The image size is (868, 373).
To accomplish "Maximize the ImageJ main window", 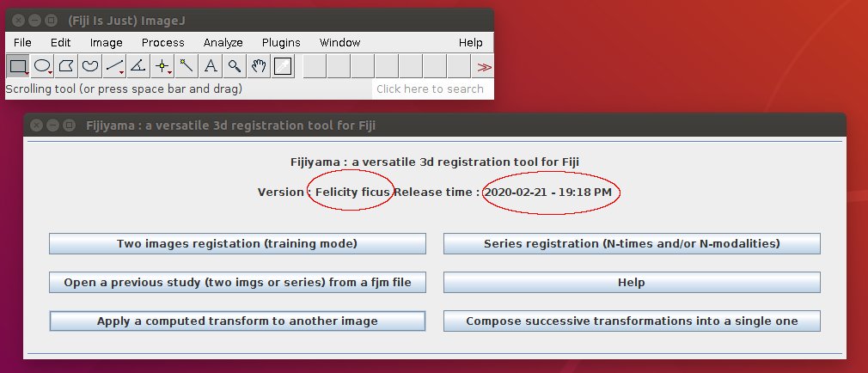I will (51, 21).
